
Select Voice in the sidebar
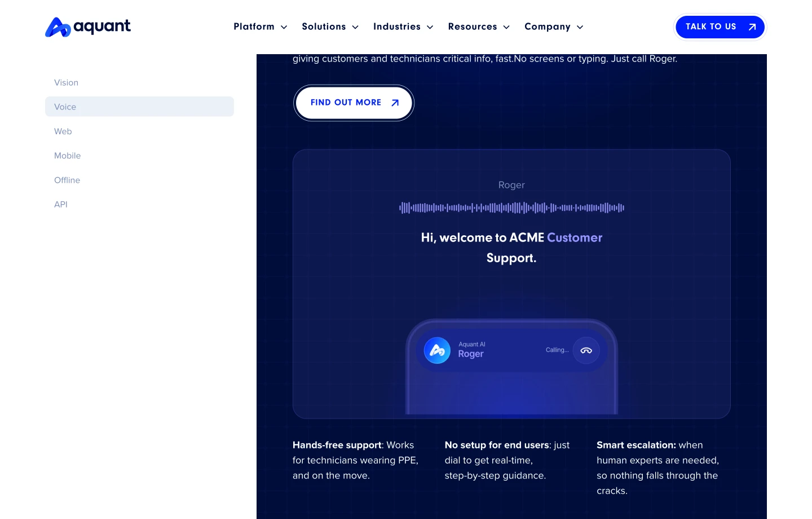point(139,107)
